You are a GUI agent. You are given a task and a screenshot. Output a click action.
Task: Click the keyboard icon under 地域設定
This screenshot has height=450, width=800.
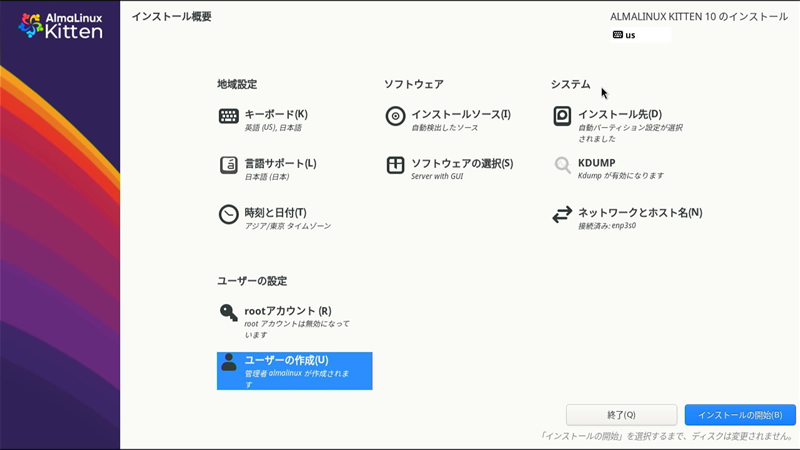(228, 116)
